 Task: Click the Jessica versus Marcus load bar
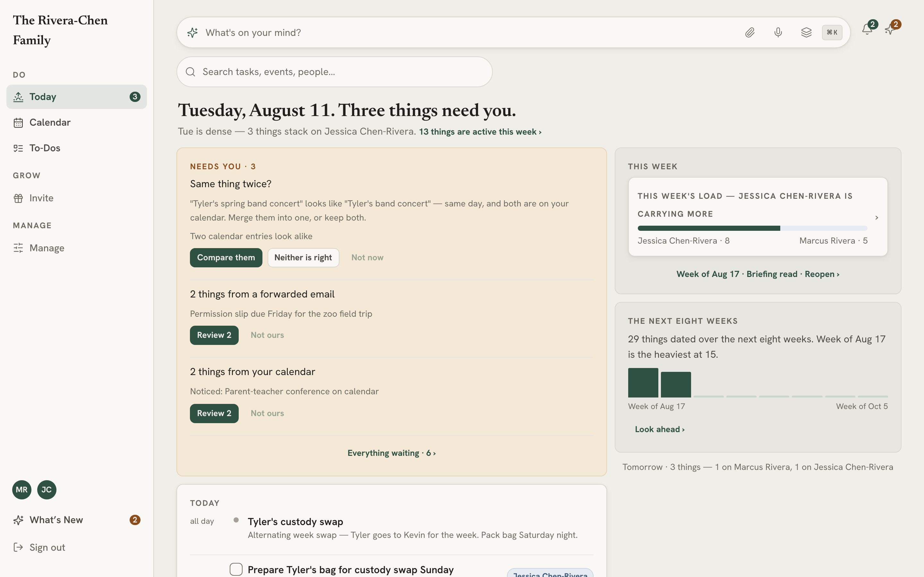point(752,228)
